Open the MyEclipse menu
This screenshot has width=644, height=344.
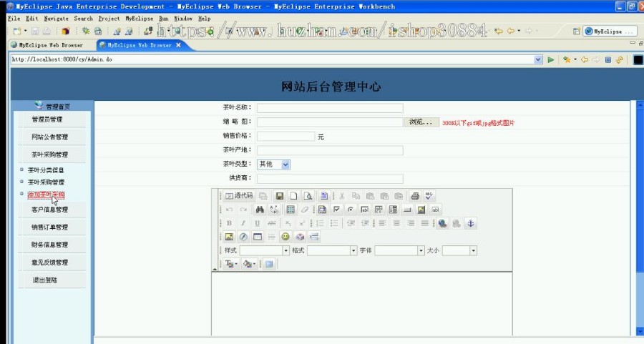tap(140, 19)
